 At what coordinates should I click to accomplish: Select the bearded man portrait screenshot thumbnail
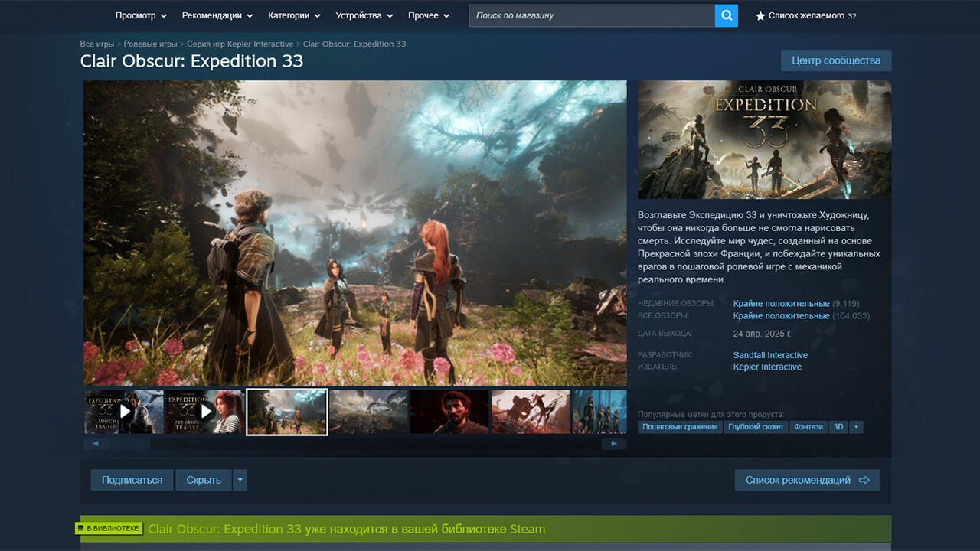(449, 412)
